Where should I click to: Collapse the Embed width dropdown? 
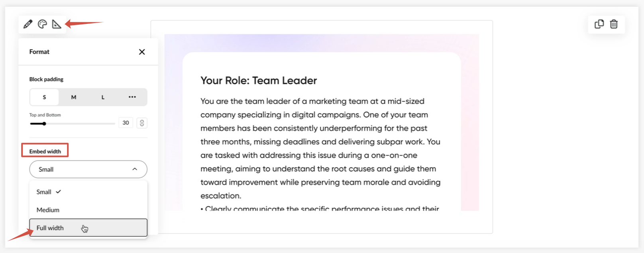point(88,169)
